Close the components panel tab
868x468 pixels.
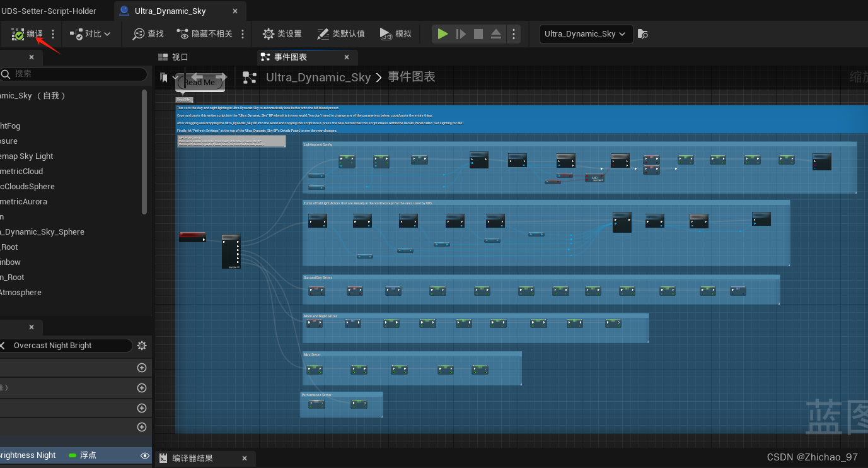[32, 57]
